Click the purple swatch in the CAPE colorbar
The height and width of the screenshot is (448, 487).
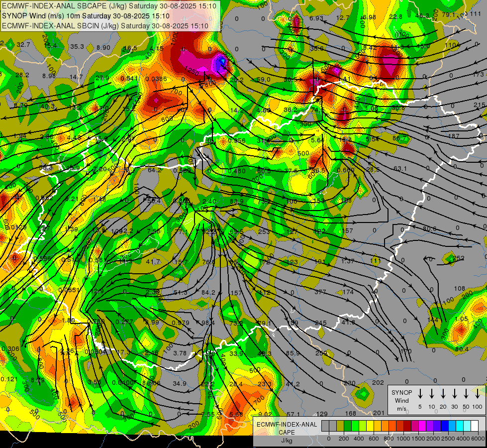coord(429,426)
